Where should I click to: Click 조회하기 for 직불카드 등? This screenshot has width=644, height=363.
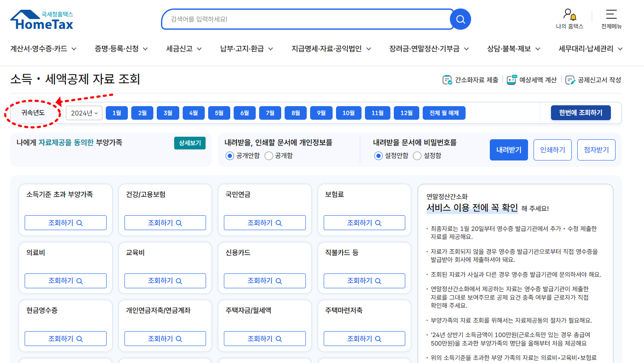coord(364,281)
